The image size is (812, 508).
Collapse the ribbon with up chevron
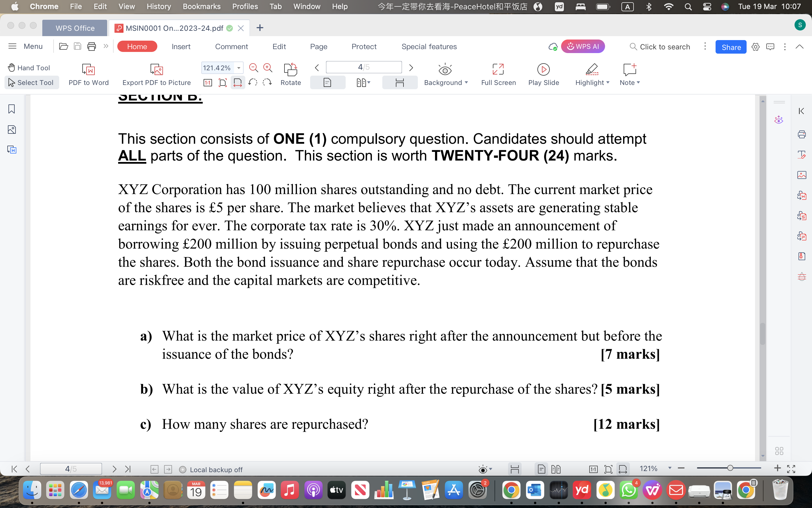point(800,47)
